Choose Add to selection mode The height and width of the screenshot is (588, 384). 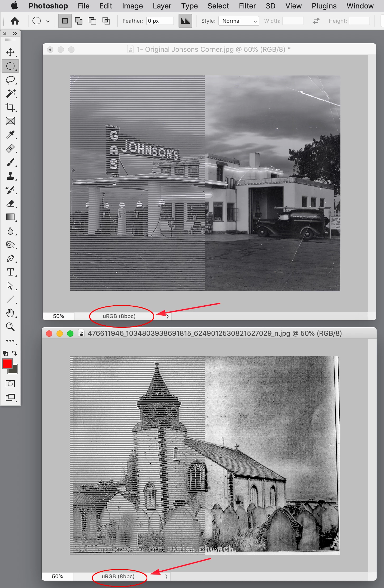[x=79, y=21]
